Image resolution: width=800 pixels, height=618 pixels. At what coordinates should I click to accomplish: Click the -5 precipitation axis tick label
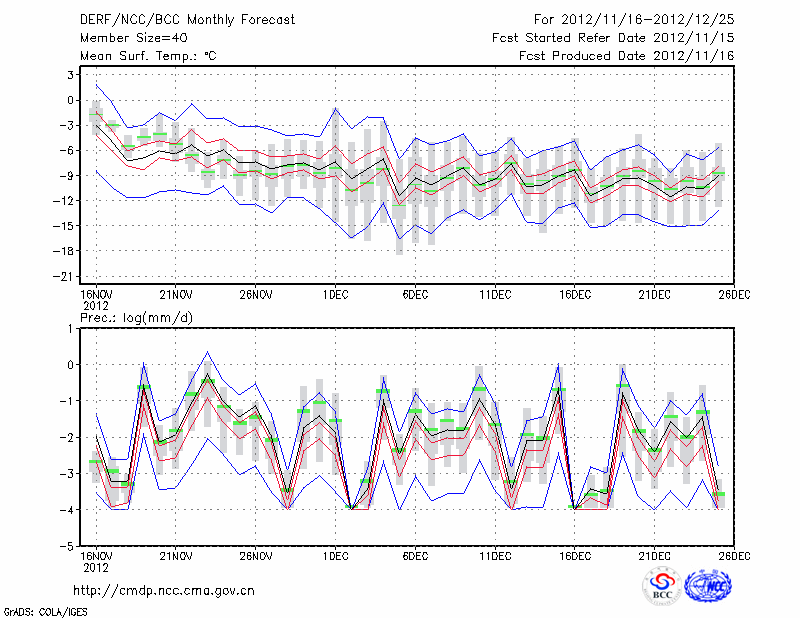(69, 547)
